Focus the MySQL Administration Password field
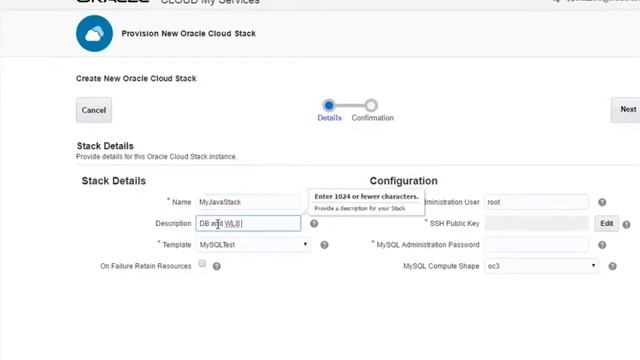The height and width of the screenshot is (360, 640). coord(536,244)
